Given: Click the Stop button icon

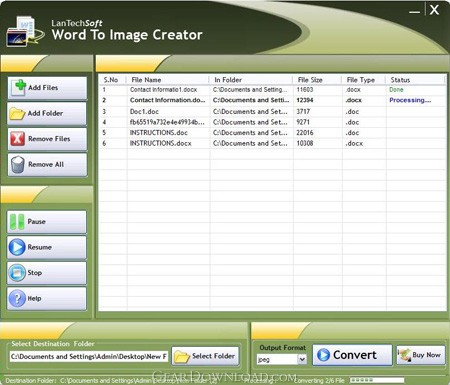Looking at the screenshot, I should (x=17, y=273).
